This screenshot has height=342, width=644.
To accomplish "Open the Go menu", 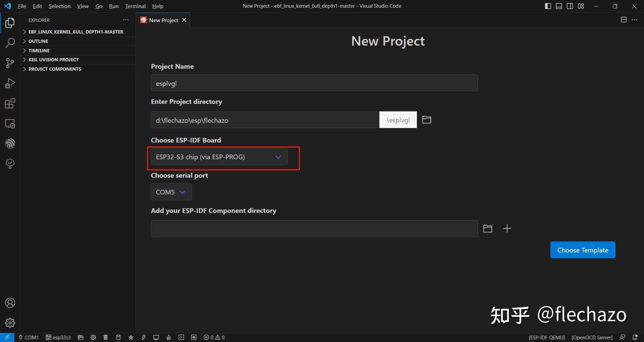I will pyautogui.click(x=99, y=6).
